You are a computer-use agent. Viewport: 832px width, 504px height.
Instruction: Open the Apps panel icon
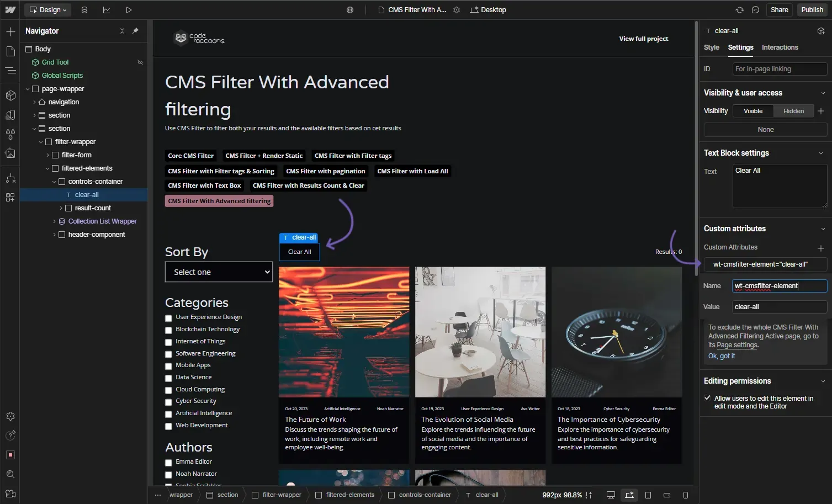tap(10, 197)
